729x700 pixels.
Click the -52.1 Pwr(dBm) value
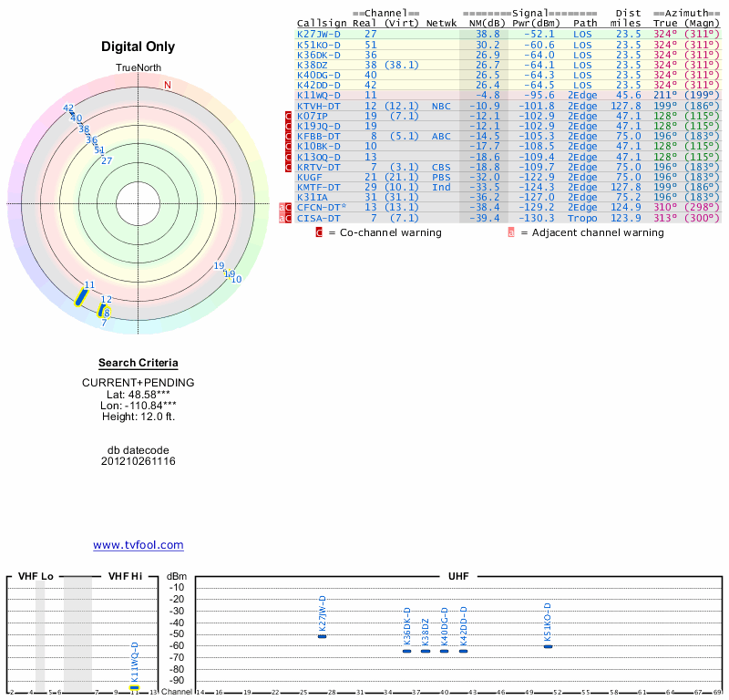[x=539, y=34]
